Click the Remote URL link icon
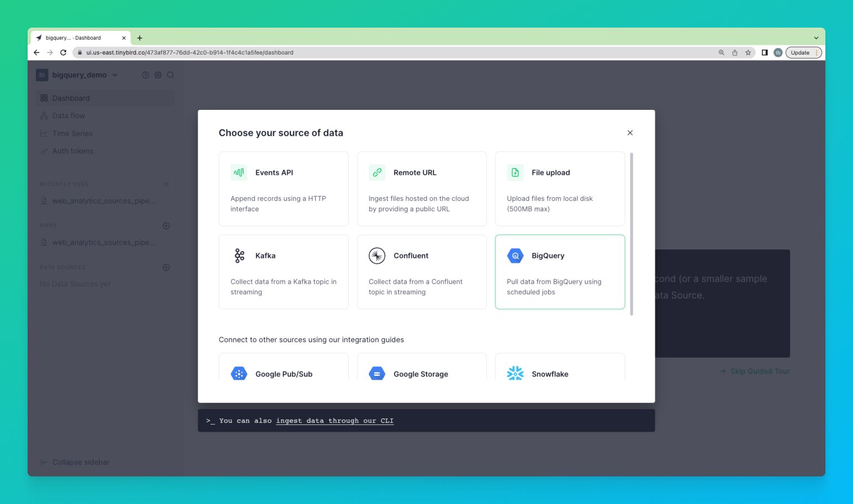853x504 pixels. tap(377, 173)
